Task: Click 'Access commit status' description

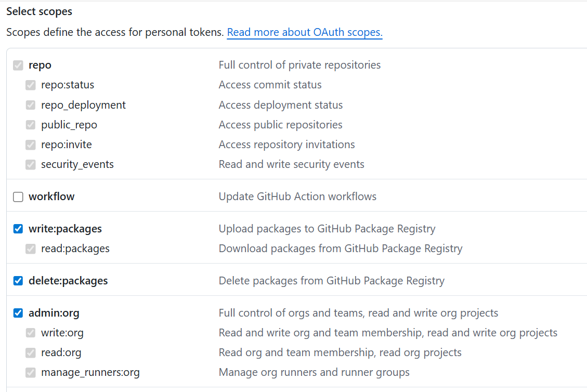Action: 270,85
